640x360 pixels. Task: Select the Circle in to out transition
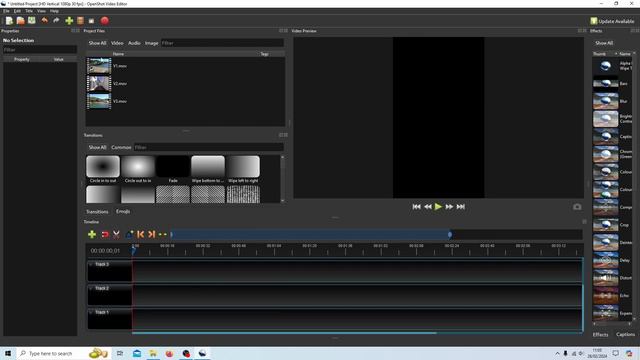(x=103, y=167)
